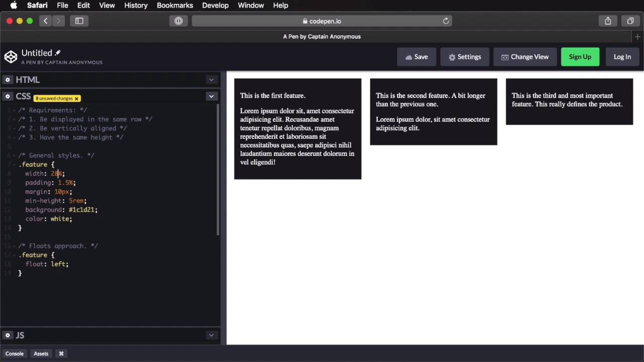The image size is (644, 362).
Task: Place cursor in width value line
Action: click(x=45, y=173)
